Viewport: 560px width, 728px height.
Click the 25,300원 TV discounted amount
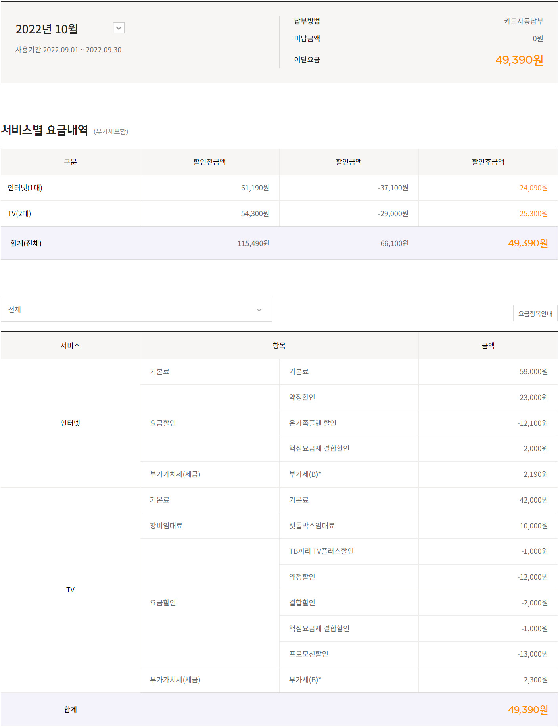click(533, 214)
